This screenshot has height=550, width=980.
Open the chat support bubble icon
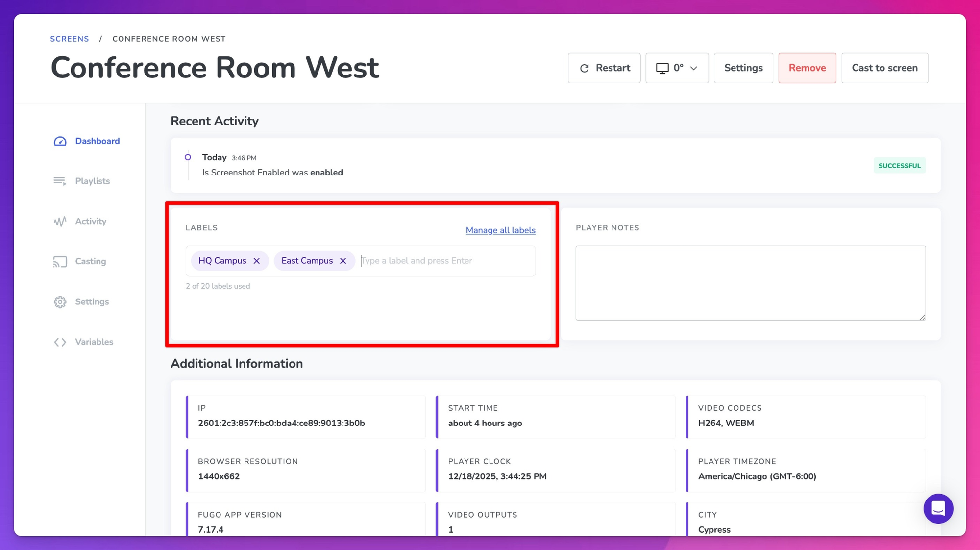click(x=938, y=508)
